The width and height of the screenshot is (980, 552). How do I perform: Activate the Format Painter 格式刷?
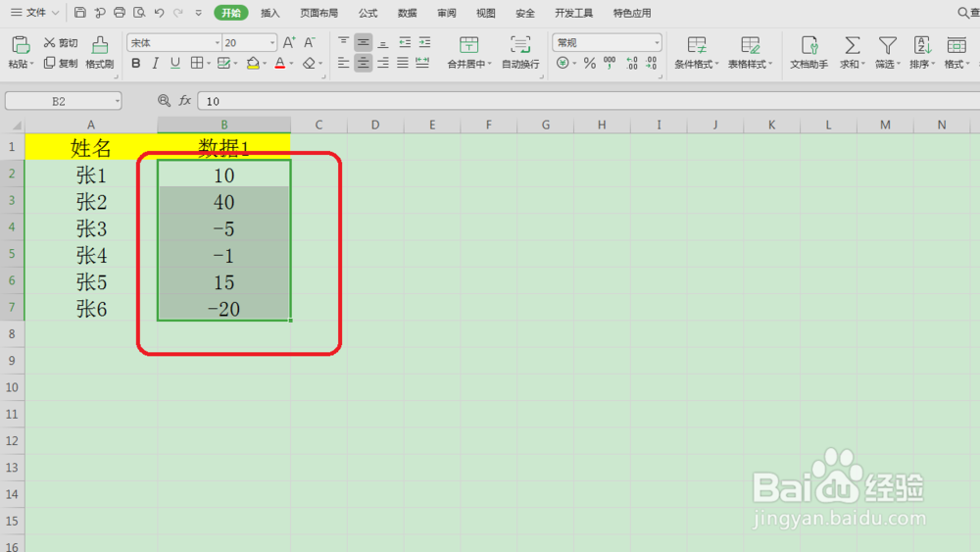tap(99, 53)
